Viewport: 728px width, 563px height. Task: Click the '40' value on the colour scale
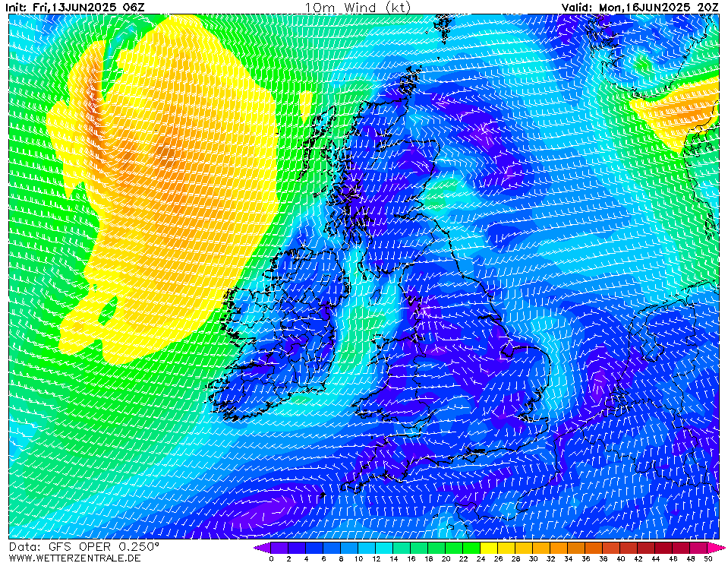coord(621,558)
